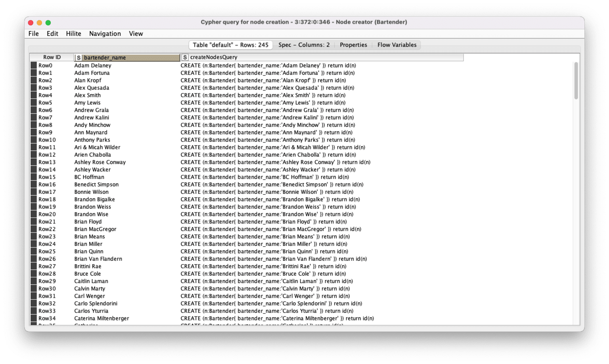The image size is (609, 364).
Task: Select the query cell for 'Adam Fortuna'
Action: pos(322,73)
